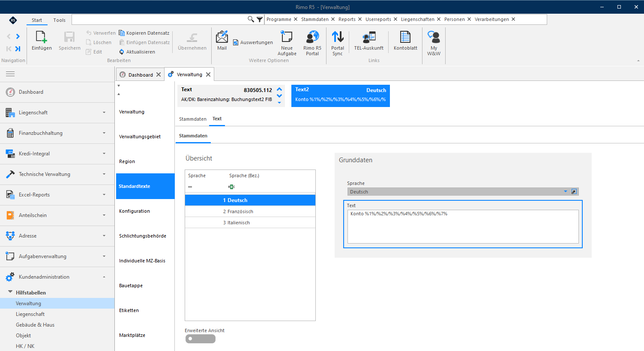Switch to the Tools ribbon tab
This screenshot has height=351, width=644.
pyautogui.click(x=60, y=20)
